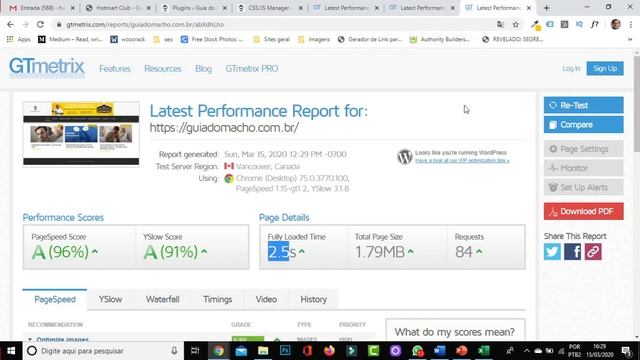Open Photoshop from the taskbar
The width and height of the screenshot is (640, 360).
pyautogui.click(x=285, y=351)
